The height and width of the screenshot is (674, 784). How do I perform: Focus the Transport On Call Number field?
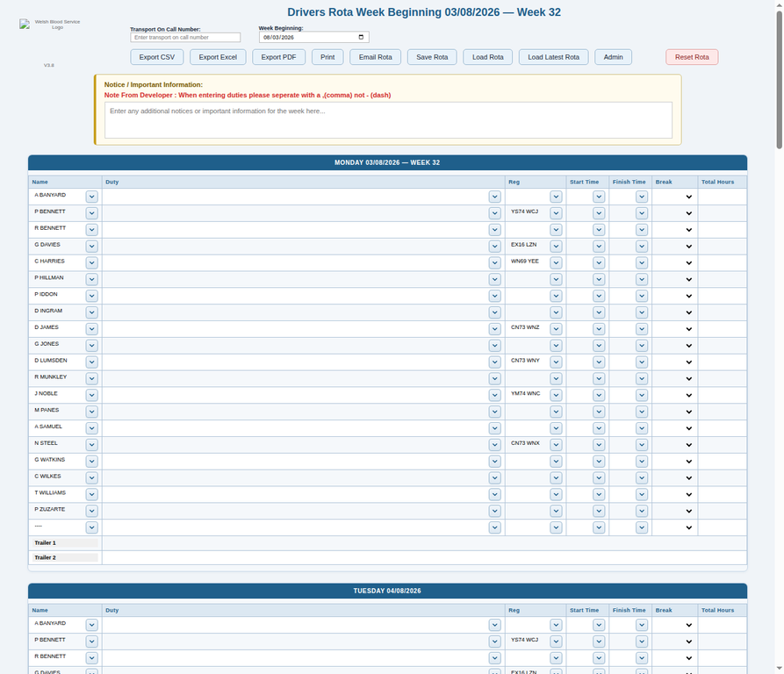pos(185,38)
